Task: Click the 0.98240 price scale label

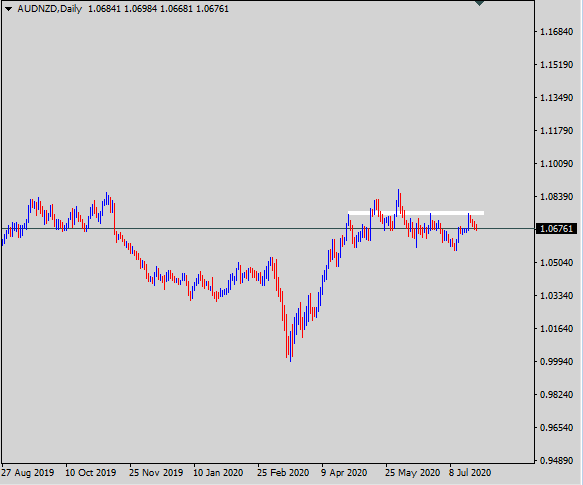Action: 556,394
